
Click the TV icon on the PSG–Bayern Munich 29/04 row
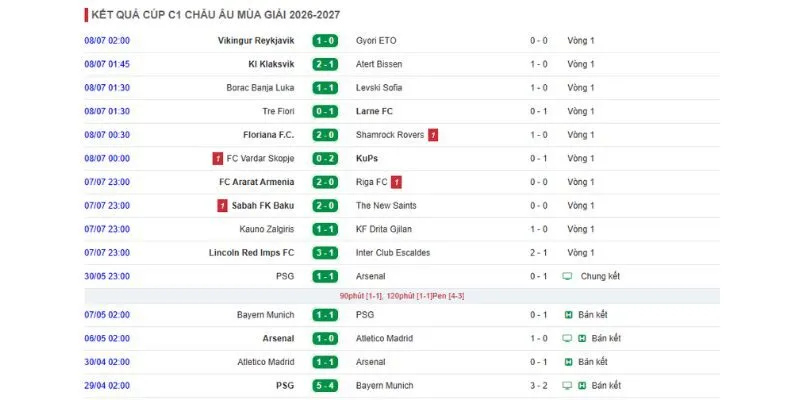pos(567,385)
